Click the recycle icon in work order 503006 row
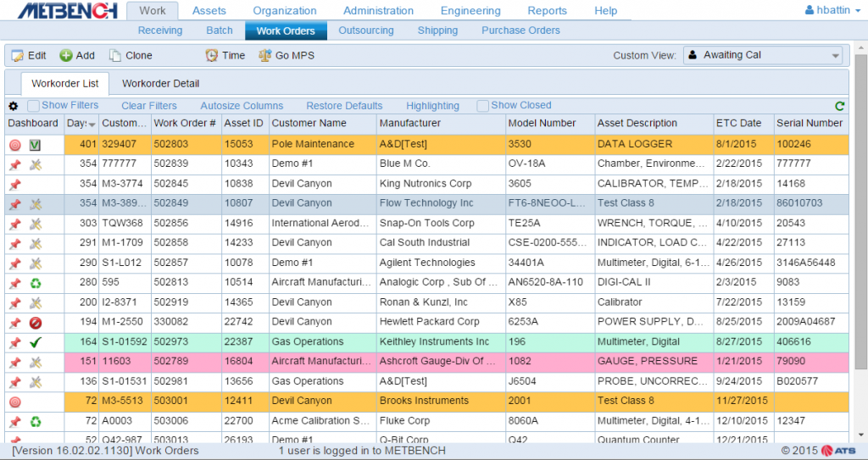 tap(36, 422)
